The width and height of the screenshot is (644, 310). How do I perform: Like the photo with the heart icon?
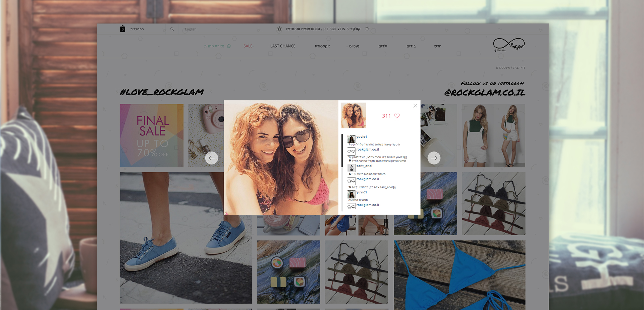coord(397,116)
